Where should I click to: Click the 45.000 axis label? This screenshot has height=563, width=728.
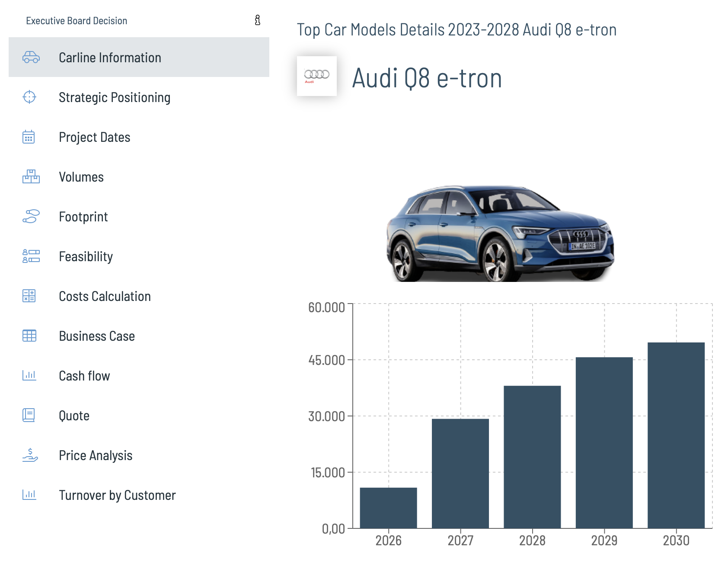[x=326, y=360]
